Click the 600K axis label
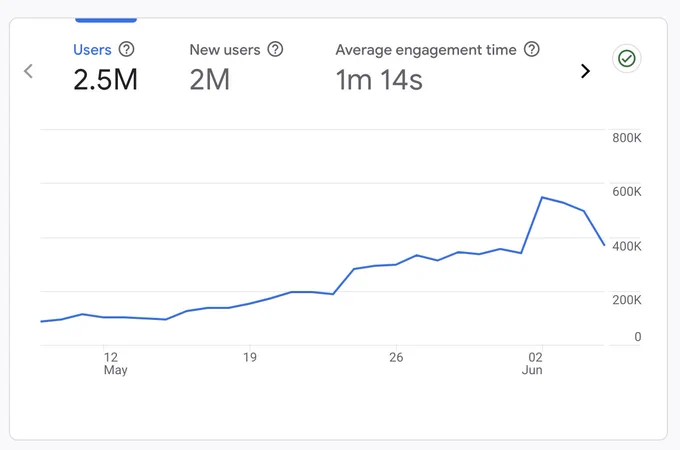This screenshot has width=680, height=450. [627, 192]
